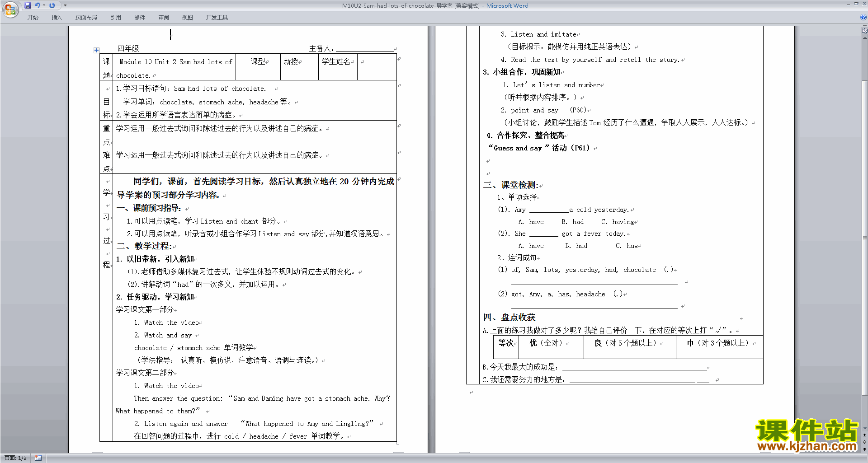Toggle the ruler icon above scrollbar
Viewport: 868px width, 463px height.
pyautogui.click(x=864, y=31)
